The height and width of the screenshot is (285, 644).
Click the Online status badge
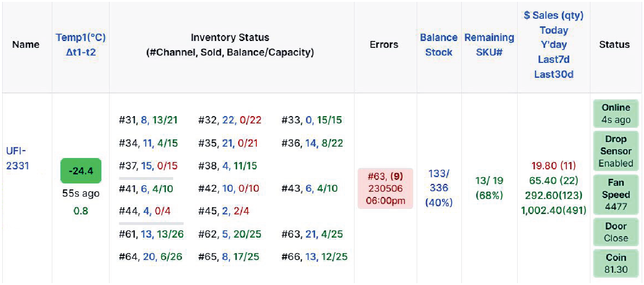click(616, 113)
